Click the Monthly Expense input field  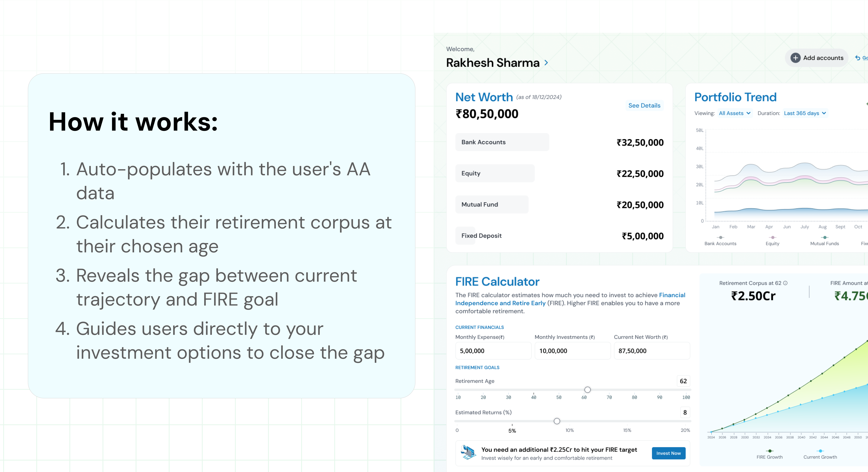[493, 351]
